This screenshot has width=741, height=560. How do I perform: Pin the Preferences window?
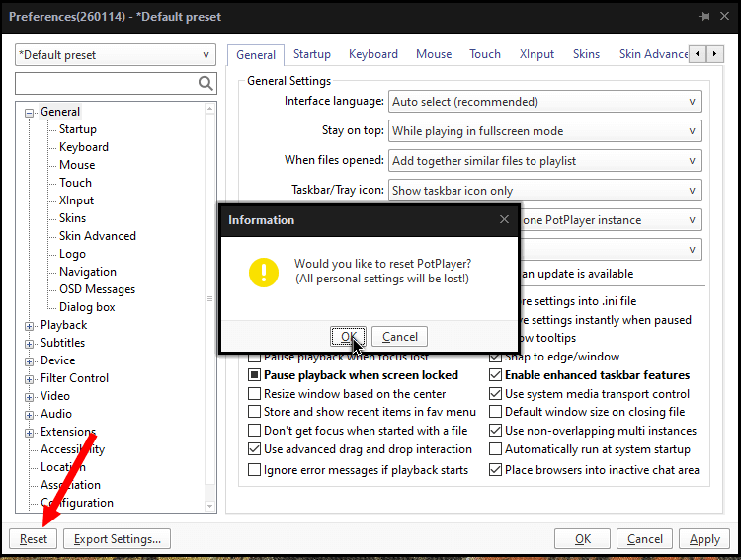(x=703, y=17)
